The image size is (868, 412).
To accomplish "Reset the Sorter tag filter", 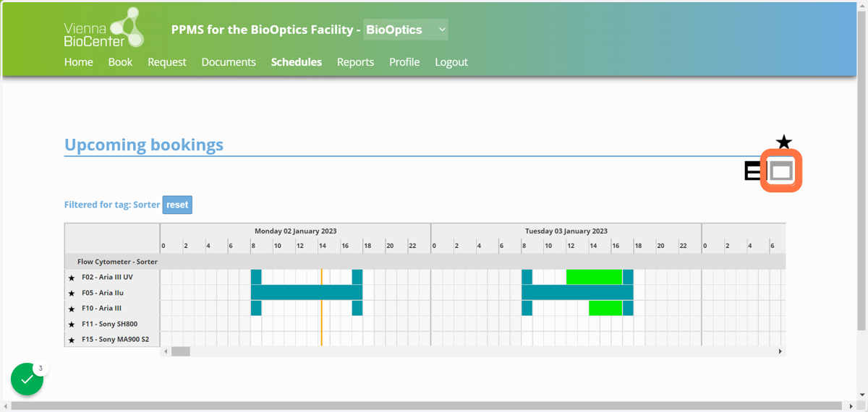I will [177, 205].
